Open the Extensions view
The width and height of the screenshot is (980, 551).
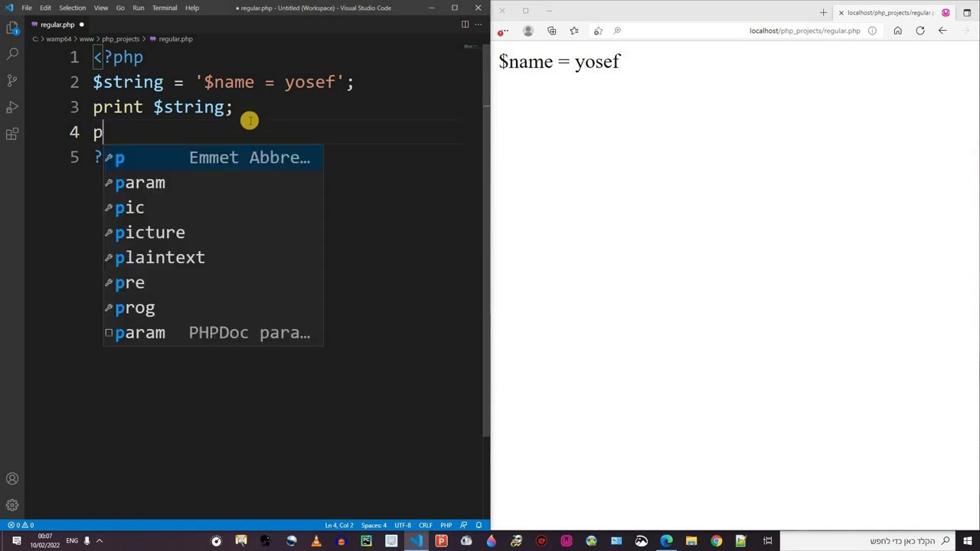pos(12,134)
